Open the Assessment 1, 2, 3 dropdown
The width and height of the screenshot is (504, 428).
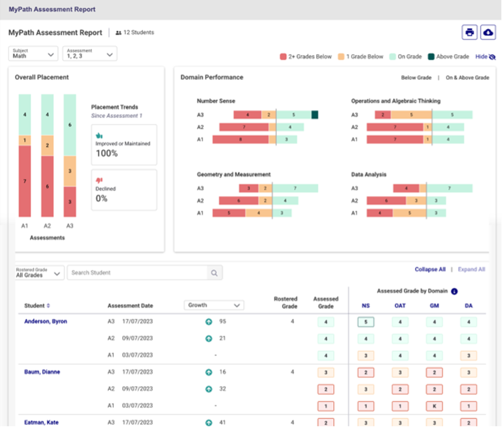click(90, 54)
